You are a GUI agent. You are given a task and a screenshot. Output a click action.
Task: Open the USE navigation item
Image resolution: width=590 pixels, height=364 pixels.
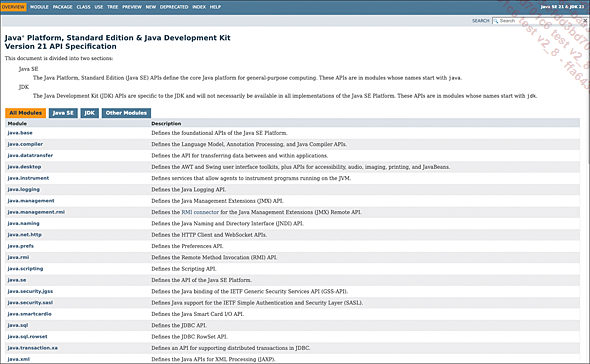(x=99, y=7)
